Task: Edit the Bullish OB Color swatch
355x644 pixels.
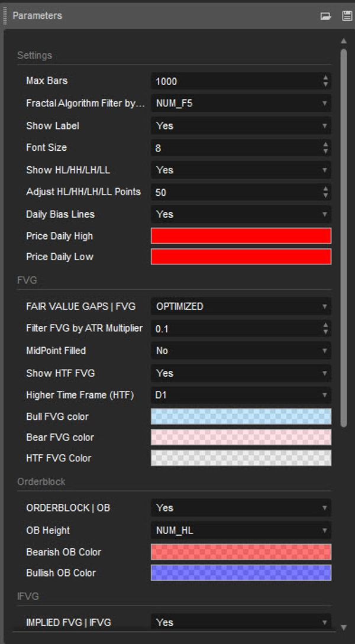Action: 240,572
